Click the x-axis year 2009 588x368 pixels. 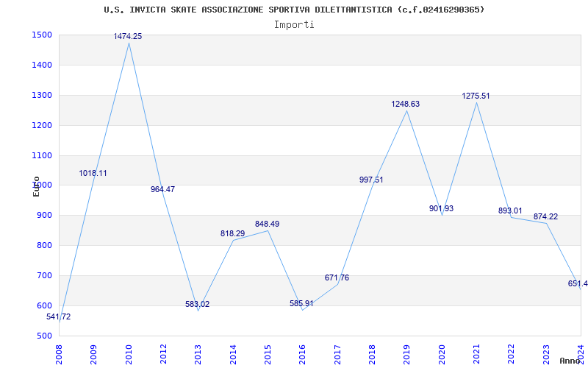click(94, 354)
